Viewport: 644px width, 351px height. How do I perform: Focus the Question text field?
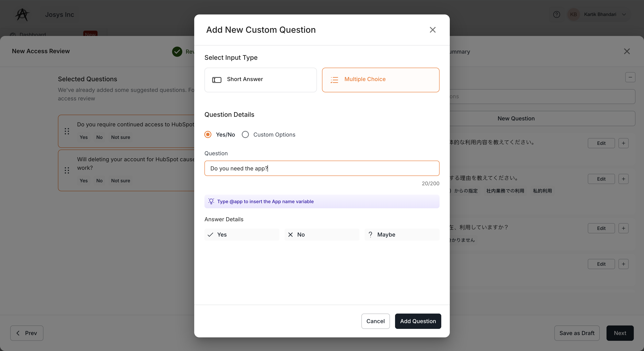[x=322, y=168]
